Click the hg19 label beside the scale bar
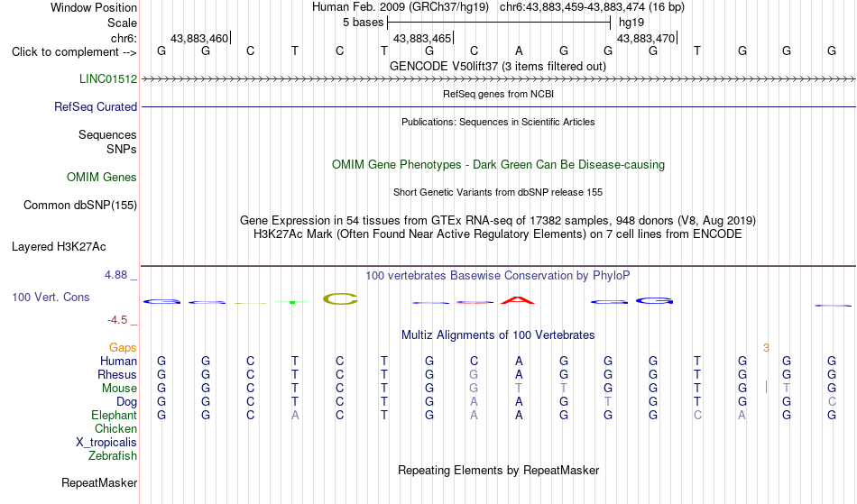 [x=631, y=23]
